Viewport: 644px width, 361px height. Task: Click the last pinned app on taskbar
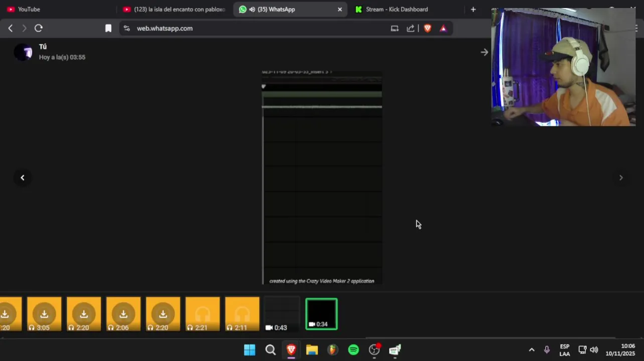click(395, 350)
